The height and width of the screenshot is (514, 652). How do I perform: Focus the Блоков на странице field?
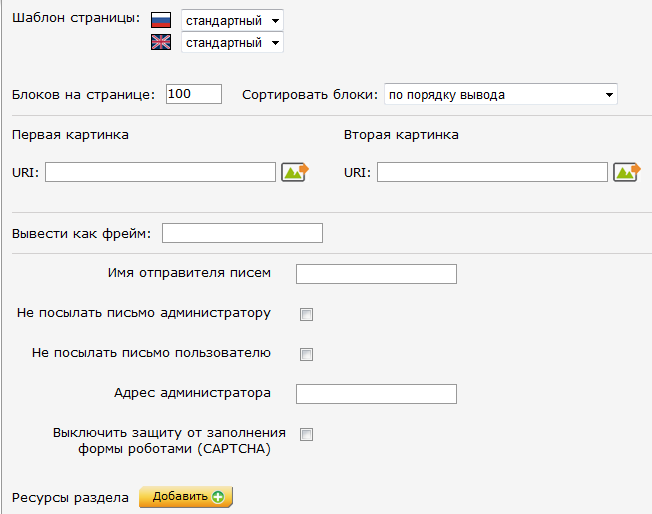click(194, 94)
